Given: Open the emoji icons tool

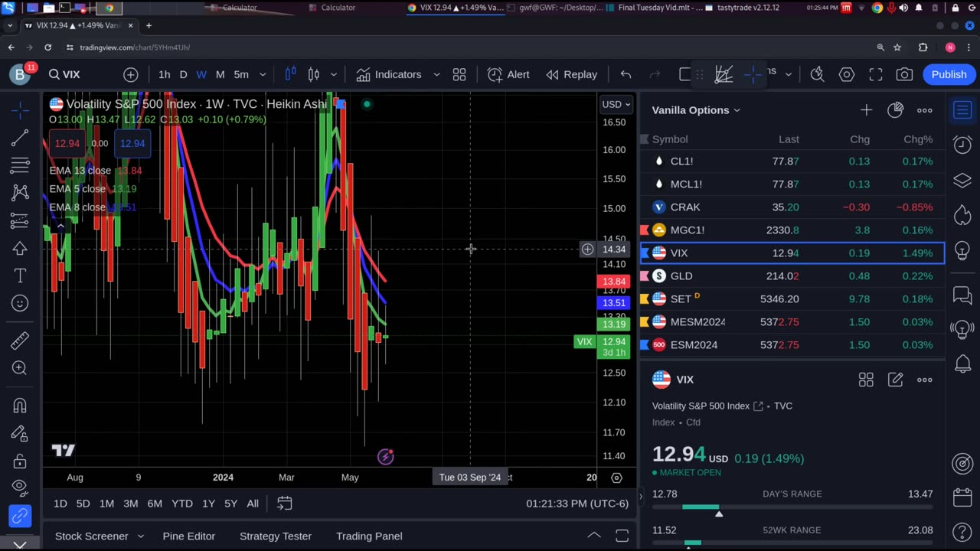Looking at the screenshot, I should (20, 303).
